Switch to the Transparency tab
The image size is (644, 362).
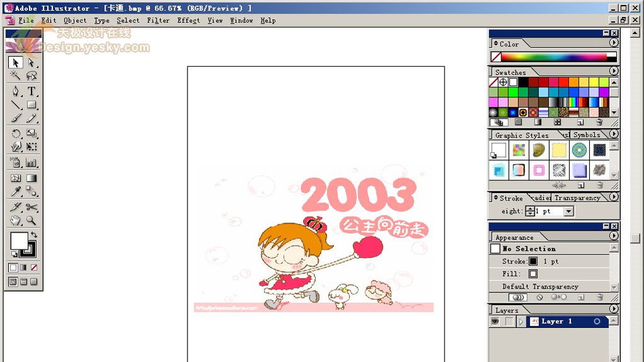click(577, 198)
